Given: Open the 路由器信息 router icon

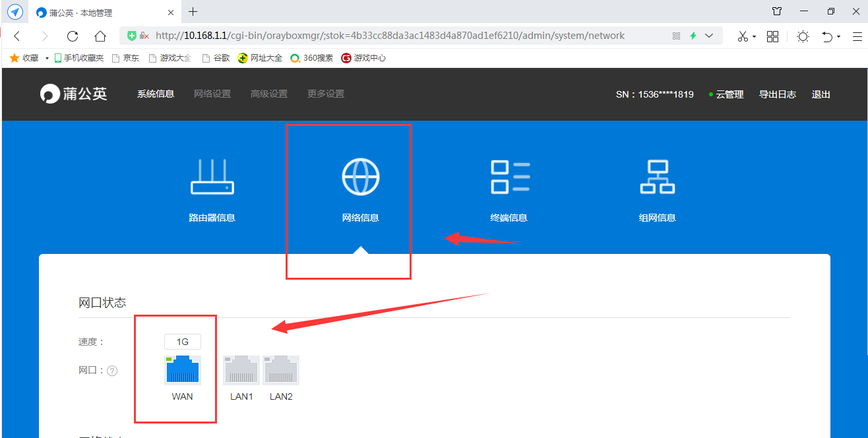Looking at the screenshot, I should point(212,177).
